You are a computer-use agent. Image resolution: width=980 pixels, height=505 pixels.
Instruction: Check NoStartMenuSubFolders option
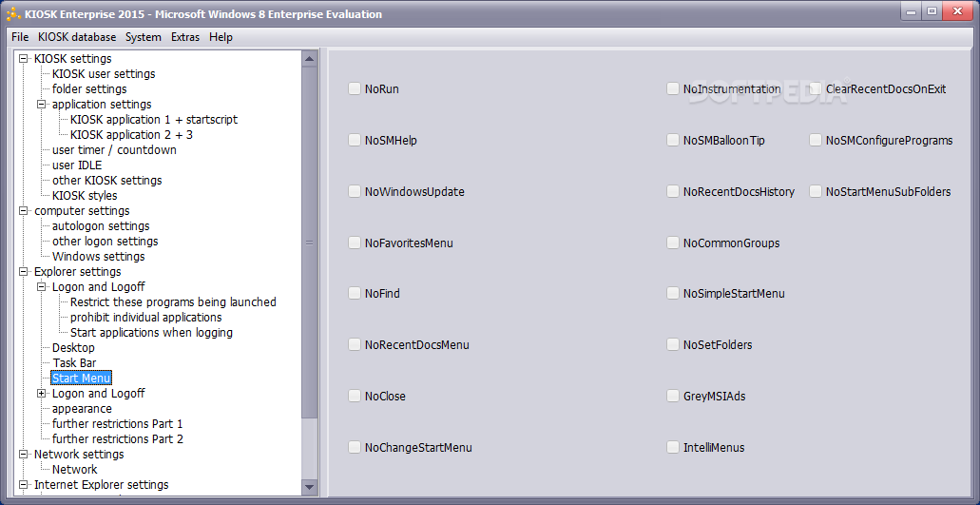(x=815, y=191)
